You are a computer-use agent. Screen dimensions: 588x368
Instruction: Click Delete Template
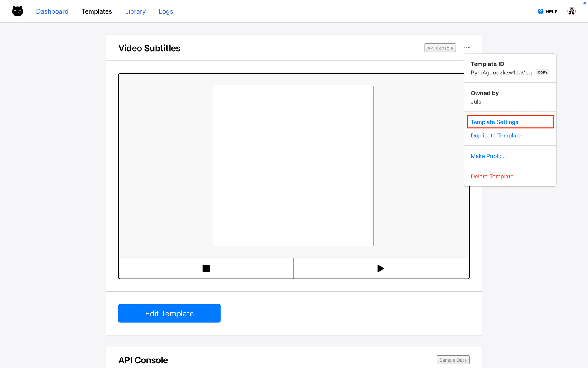point(492,176)
